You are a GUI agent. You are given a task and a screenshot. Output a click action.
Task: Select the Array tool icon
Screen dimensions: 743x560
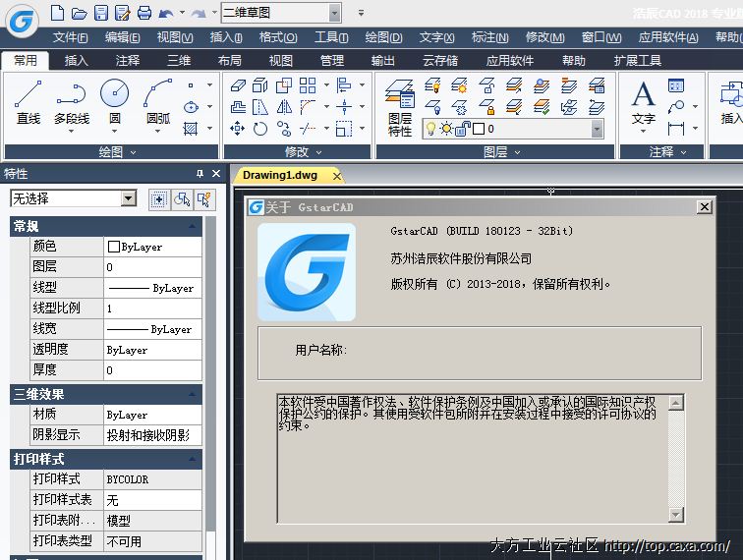tap(307, 85)
